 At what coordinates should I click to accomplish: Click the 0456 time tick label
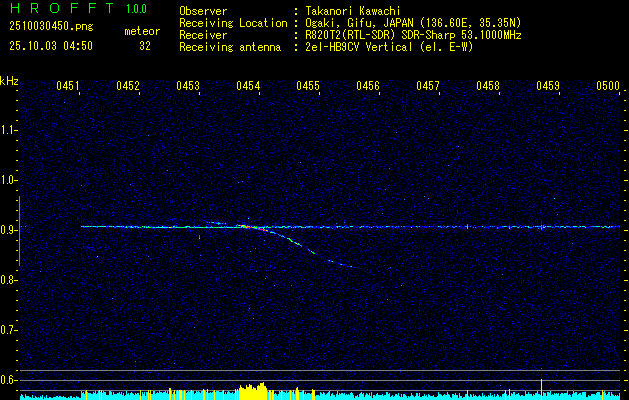point(367,87)
